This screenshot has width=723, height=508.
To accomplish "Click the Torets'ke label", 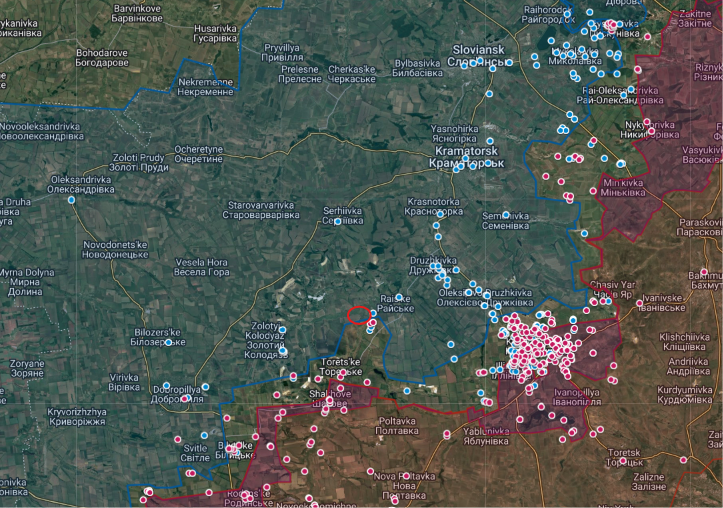I will (x=341, y=366).
